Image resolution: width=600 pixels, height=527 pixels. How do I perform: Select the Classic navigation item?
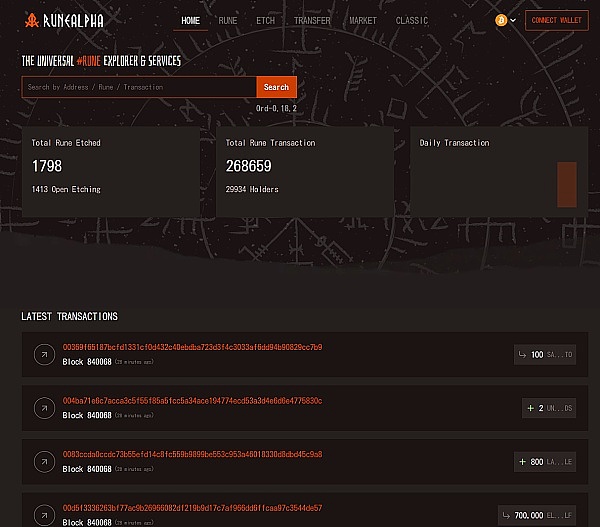click(411, 20)
